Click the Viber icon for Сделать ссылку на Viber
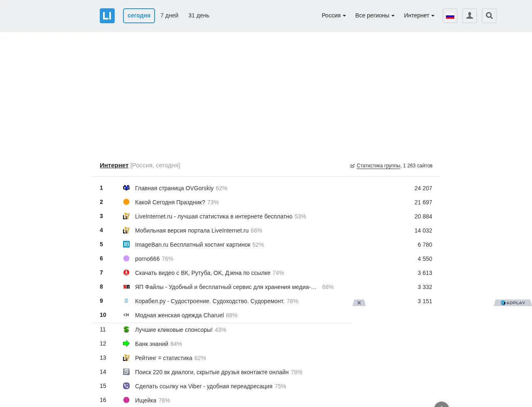 126,386
